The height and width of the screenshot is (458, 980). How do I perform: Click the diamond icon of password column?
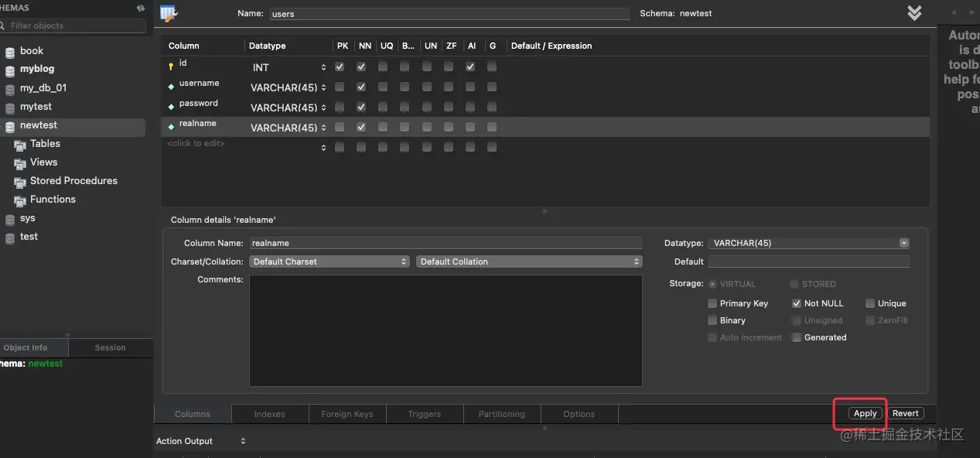coord(171,107)
